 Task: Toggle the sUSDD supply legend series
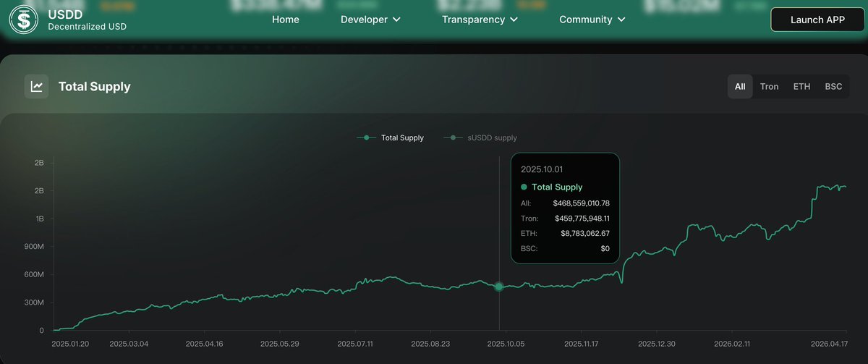click(x=480, y=137)
